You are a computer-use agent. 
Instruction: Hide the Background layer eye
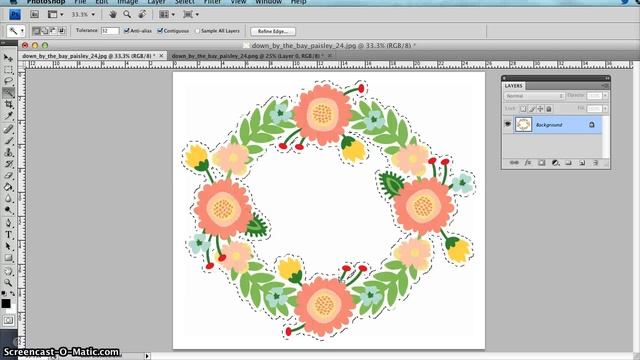click(x=508, y=124)
